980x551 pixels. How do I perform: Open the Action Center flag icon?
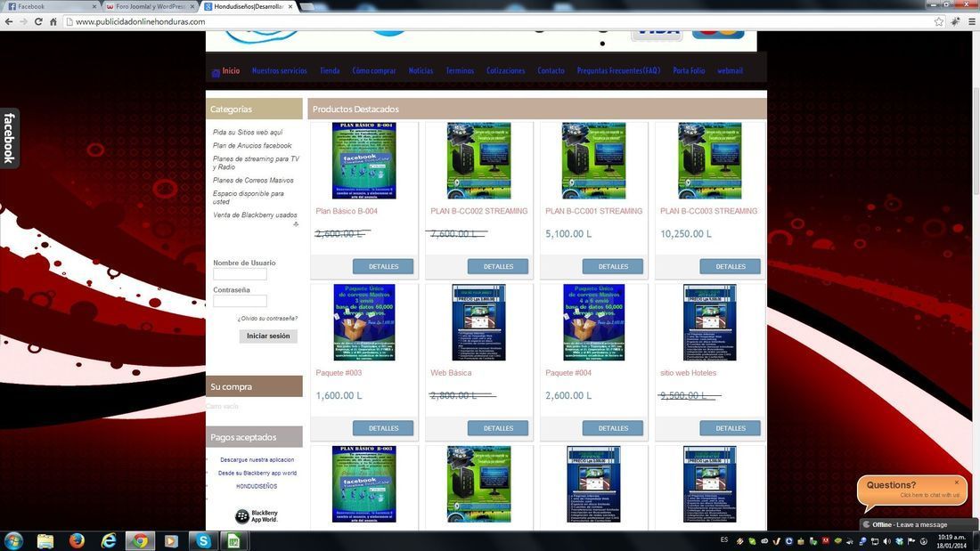point(911,541)
